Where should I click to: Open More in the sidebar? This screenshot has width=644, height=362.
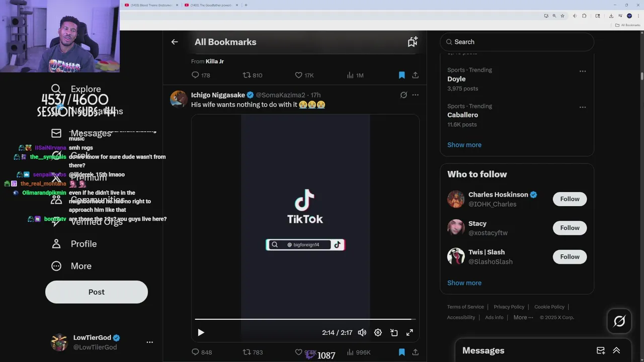71,266
